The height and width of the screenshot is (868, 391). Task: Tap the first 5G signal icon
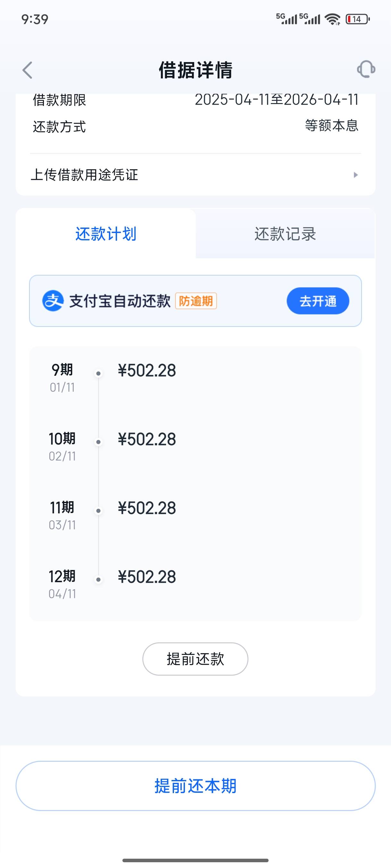click(287, 19)
